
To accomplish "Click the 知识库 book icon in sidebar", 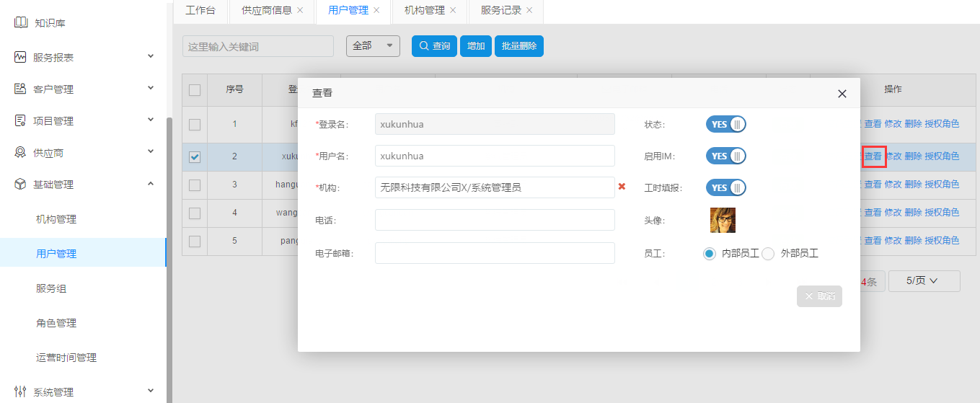I will (20, 22).
